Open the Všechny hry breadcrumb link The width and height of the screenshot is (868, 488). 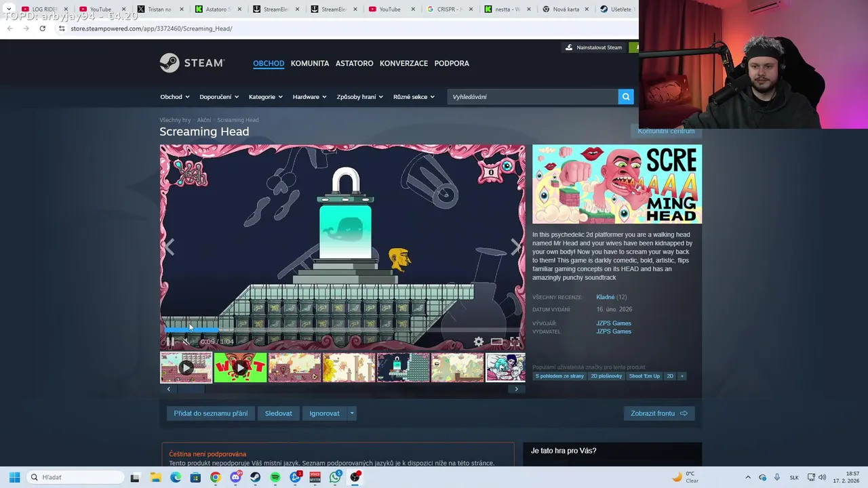(175, 120)
